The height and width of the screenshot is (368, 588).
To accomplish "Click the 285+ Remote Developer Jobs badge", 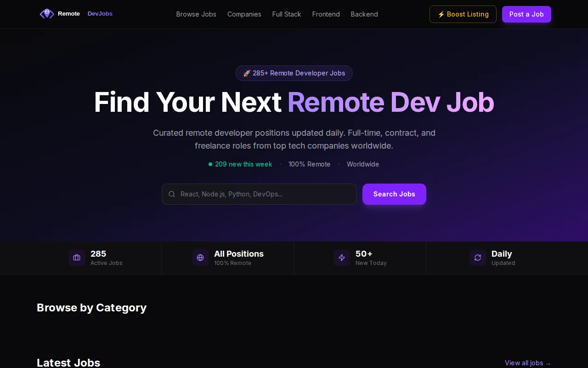I will [294, 73].
